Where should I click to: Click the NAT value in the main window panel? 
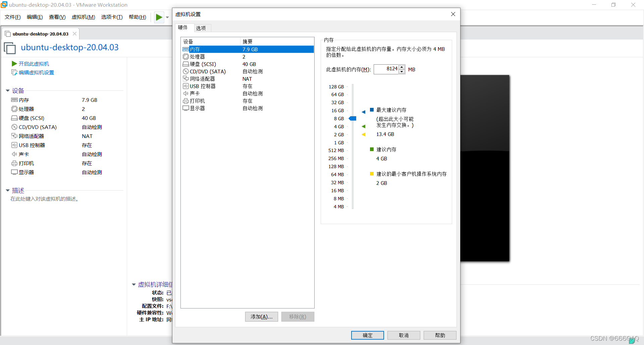pyautogui.click(x=87, y=136)
